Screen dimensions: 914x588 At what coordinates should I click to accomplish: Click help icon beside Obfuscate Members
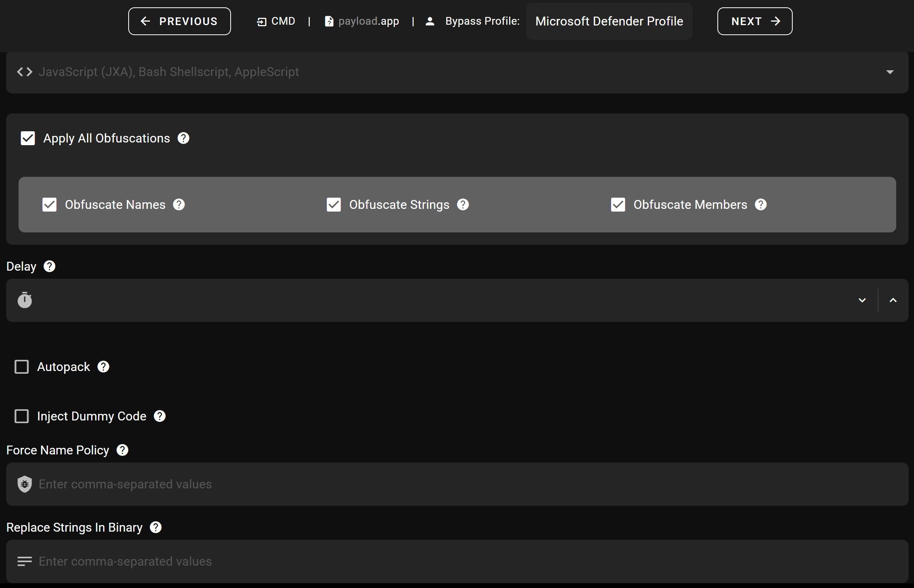(x=761, y=205)
